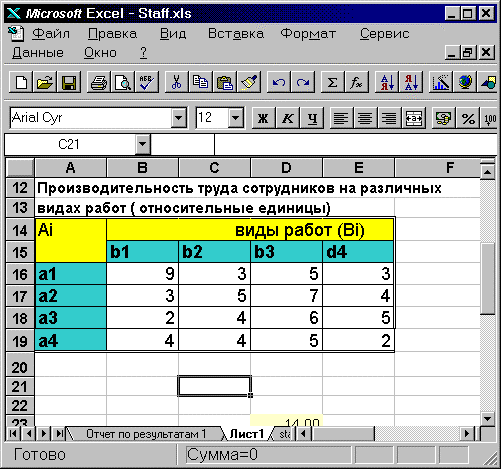Screen dimensions: 501x469
Task: Open a file using the folder icon
Action: tap(45, 82)
